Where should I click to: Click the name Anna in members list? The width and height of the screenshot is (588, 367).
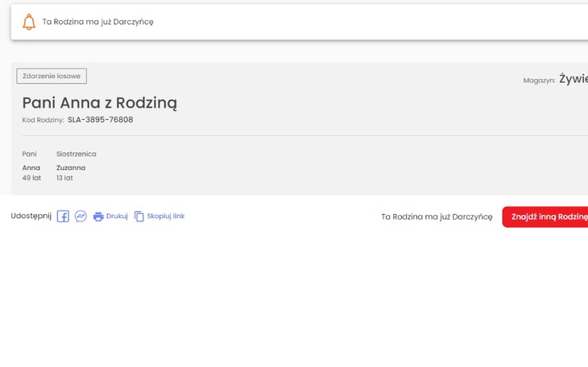pyautogui.click(x=31, y=167)
